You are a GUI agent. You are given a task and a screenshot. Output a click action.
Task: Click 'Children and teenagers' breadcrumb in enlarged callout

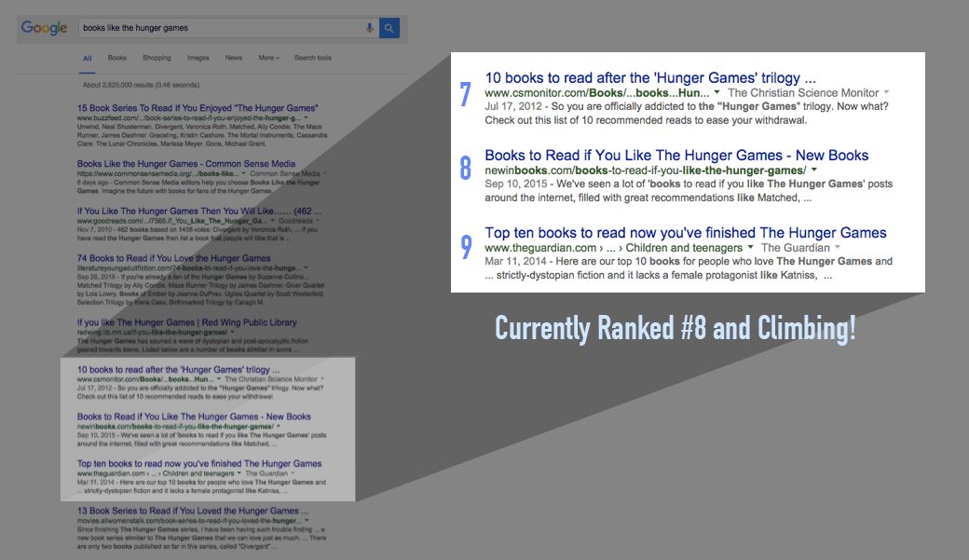(x=684, y=248)
